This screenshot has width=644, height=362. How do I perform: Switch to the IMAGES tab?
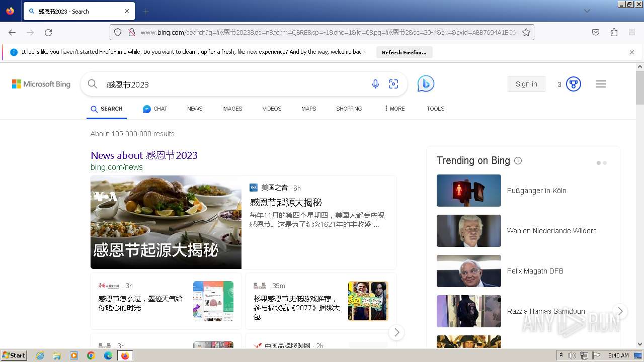232,109
